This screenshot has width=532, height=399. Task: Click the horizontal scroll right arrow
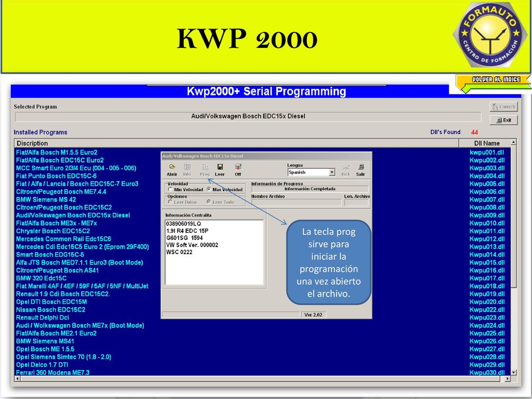coord(508,378)
